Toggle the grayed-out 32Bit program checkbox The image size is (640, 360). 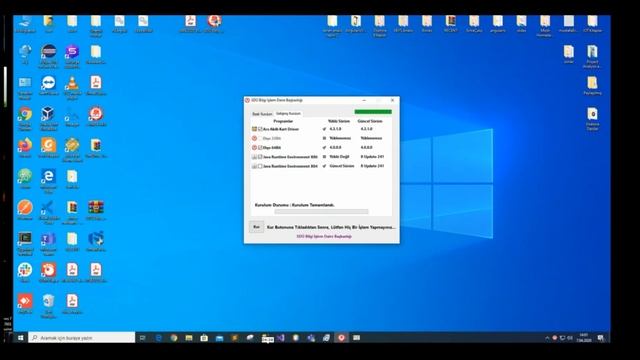click(x=260, y=138)
